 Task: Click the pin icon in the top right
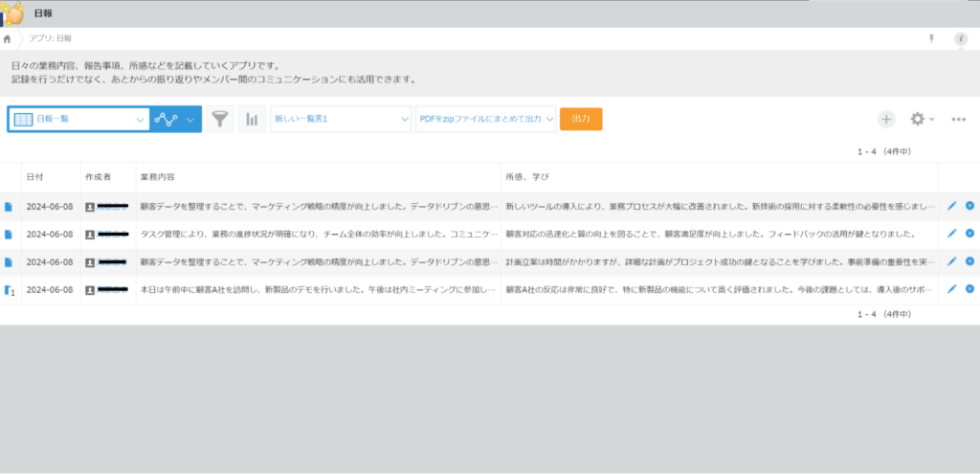(931, 38)
